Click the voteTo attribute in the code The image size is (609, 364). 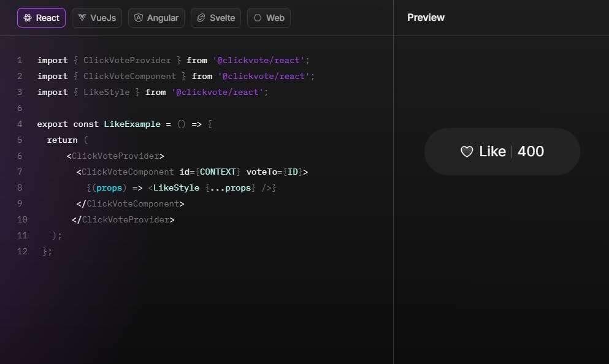(x=264, y=172)
